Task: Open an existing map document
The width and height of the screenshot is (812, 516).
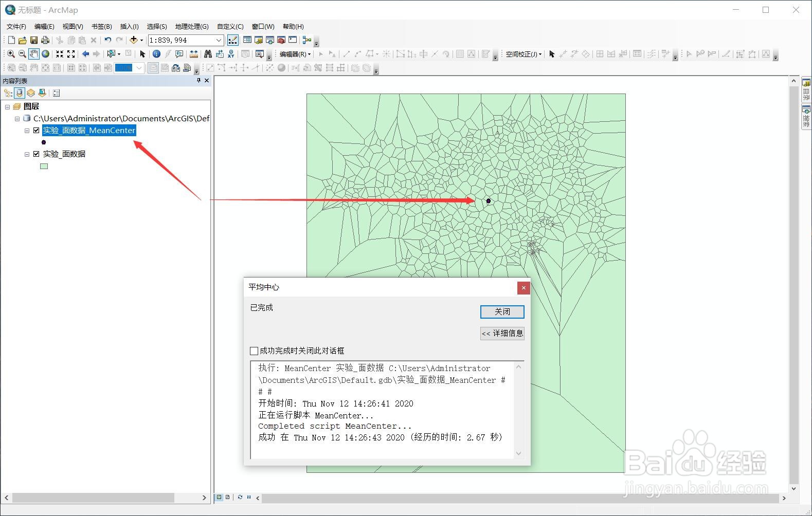Action: (22, 40)
